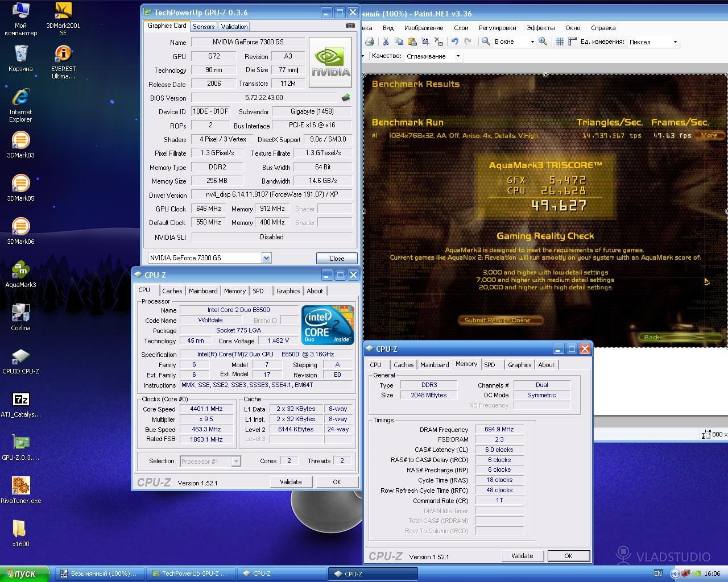This screenshot has width=728, height=582.
Task: Click the Close button in GPU-Z
Action: click(x=337, y=258)
